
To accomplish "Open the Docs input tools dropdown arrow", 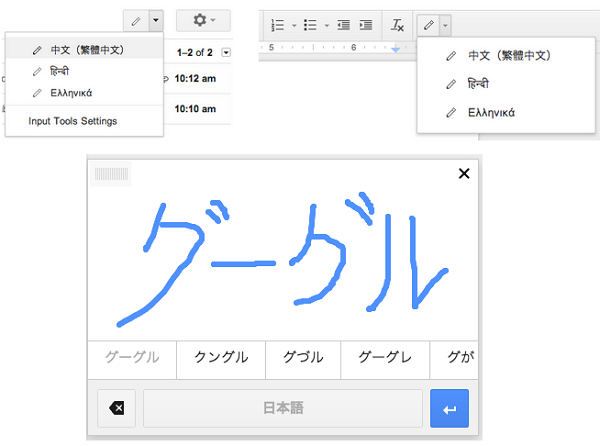I will 445,25.
